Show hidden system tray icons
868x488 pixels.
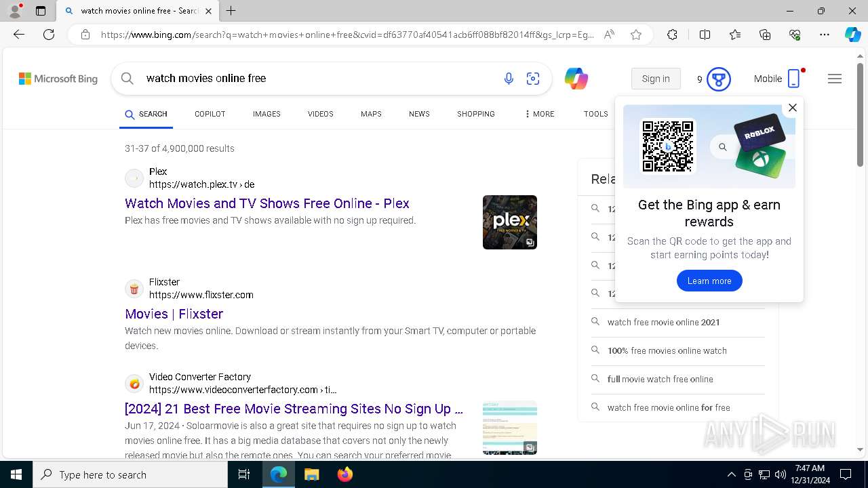tap(731, 474)
